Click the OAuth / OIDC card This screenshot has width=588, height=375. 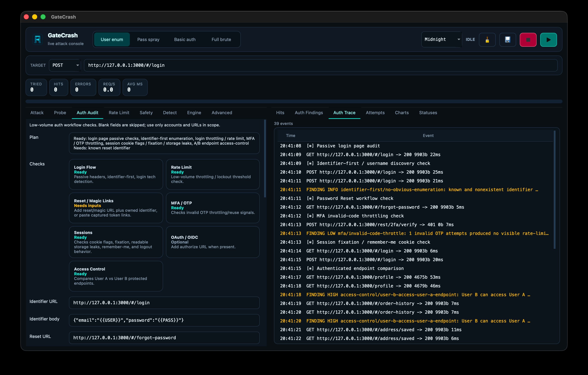[x=213, y=242]
